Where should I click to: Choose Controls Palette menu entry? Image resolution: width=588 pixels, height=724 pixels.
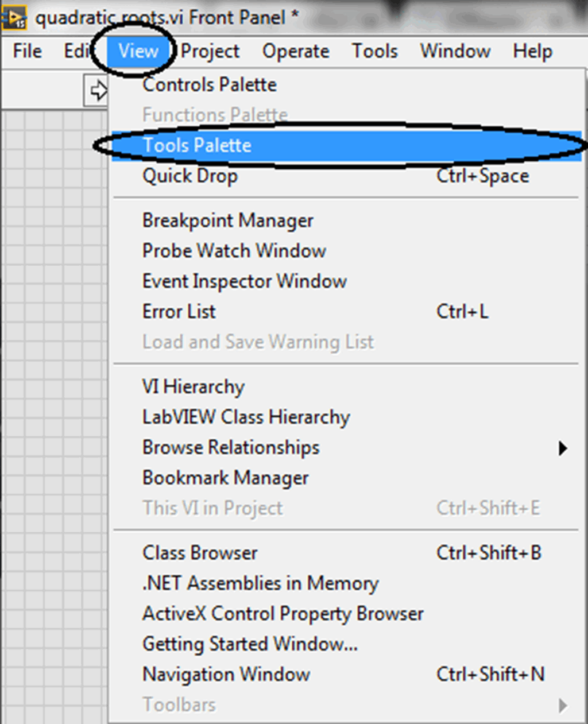pyautogui.click(x=210, y=85)
